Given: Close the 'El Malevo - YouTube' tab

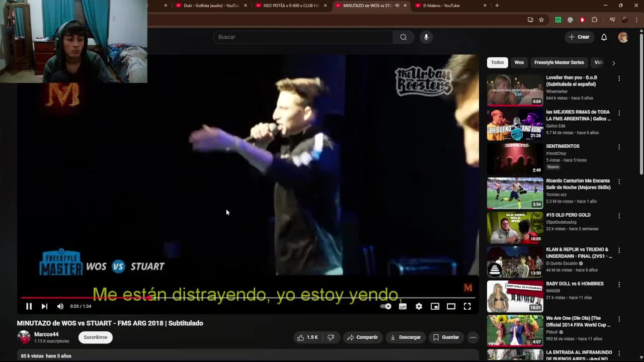Looking at the screenshot, I should [x=485, y=6].
